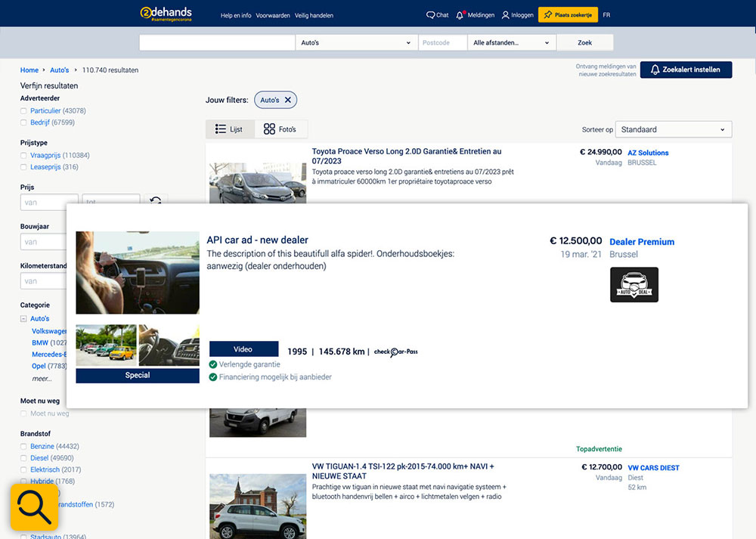Screen dimensions: 756x539
Task: Click the price reset arrow icon
Action: click(155, 200)
